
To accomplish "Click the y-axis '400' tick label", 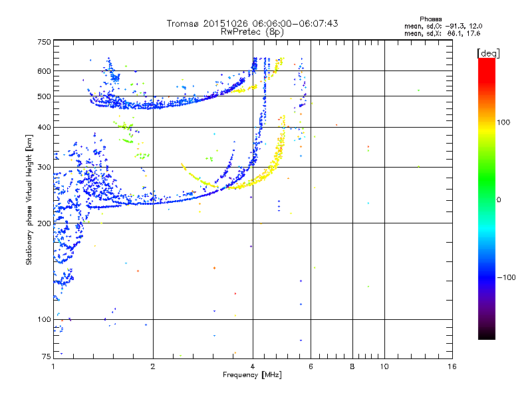I will click(x=44, y=128).
